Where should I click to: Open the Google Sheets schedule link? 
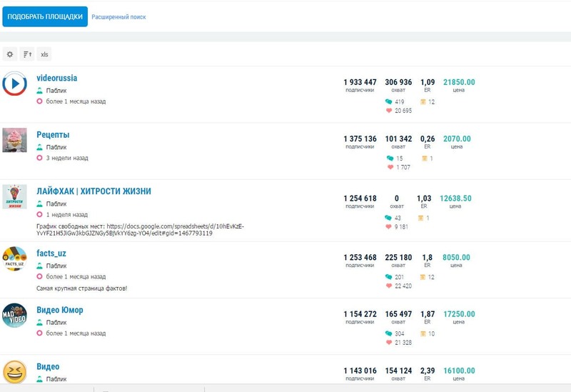(x=140, y=229)
